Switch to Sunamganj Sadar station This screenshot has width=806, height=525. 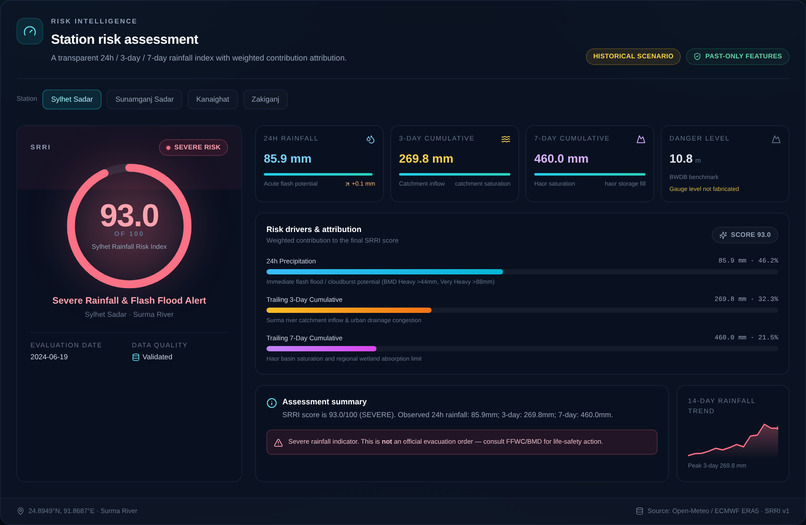click(144, 99)
